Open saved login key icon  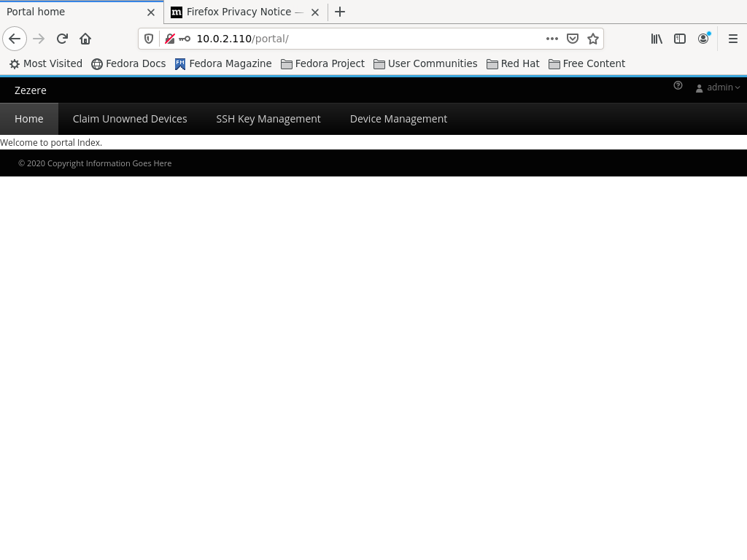pyautogui.click(x=185, y=39)
